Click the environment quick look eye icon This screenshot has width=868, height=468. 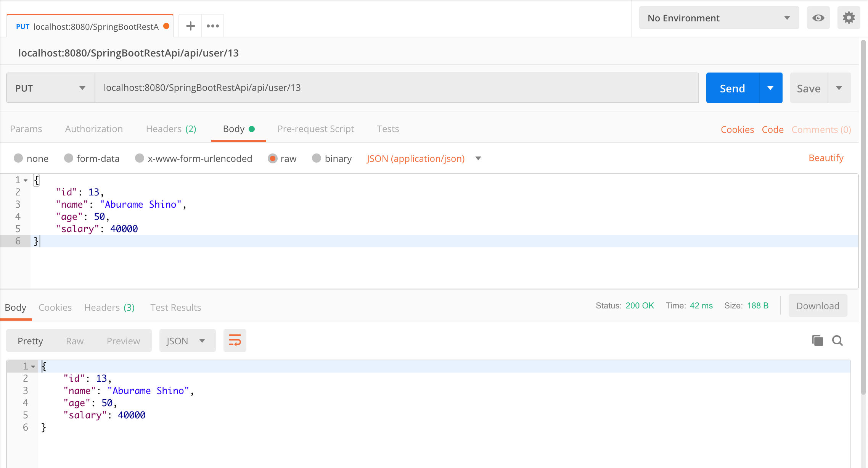click(x=818, y=18)
